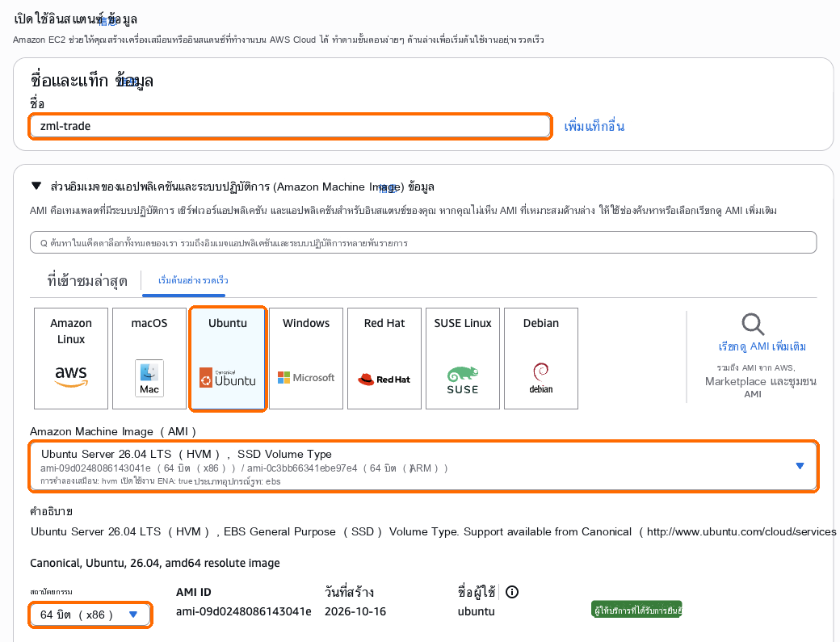Select the Ubuntu AMI tile

[x=228, y=359]
